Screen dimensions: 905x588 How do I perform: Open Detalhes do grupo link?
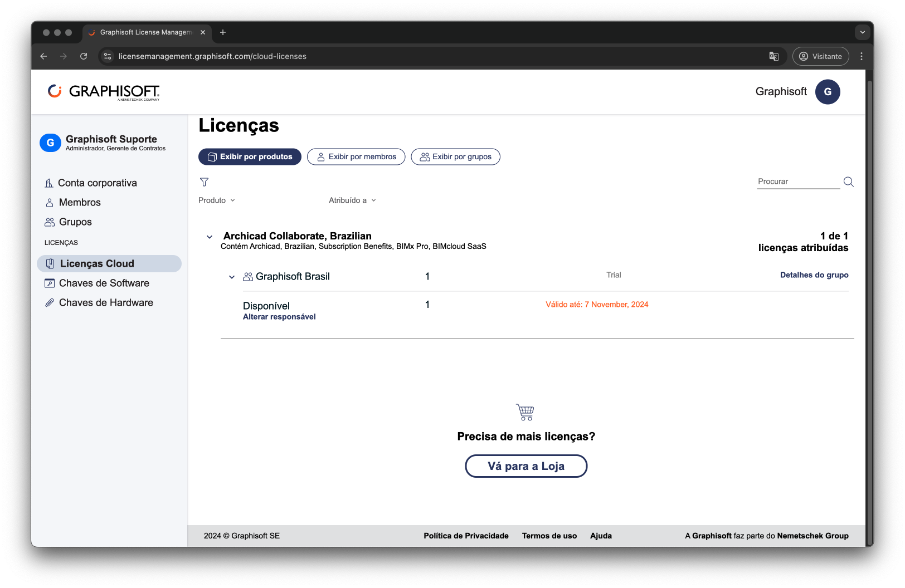(x=814, y=275)
